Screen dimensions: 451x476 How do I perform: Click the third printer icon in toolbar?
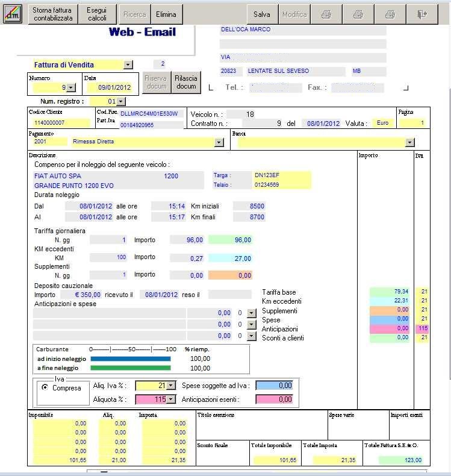click(390, 14)
